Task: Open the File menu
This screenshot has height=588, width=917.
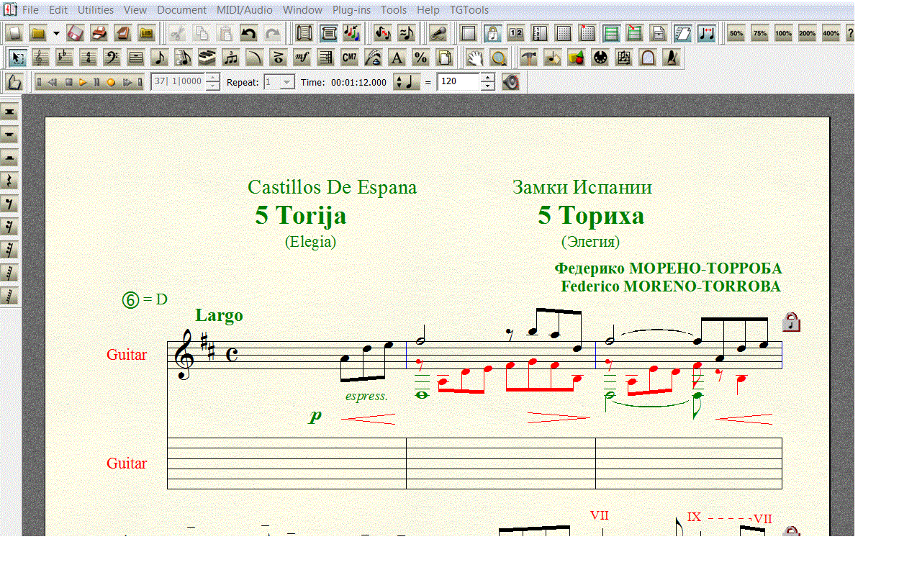Action: click(x=30, y=10)
